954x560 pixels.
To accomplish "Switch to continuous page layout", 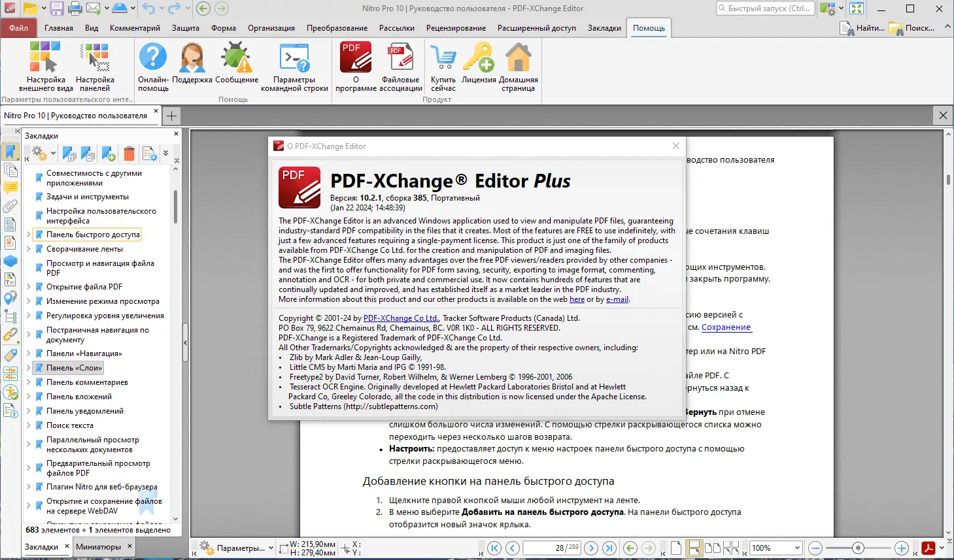I will 694,548.
